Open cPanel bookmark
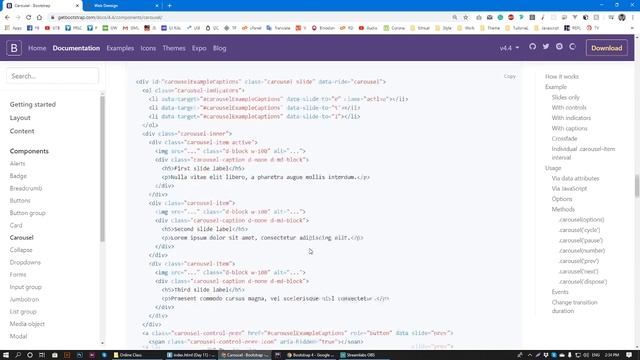This screenshot has height=360, width=640. (251, 28)
